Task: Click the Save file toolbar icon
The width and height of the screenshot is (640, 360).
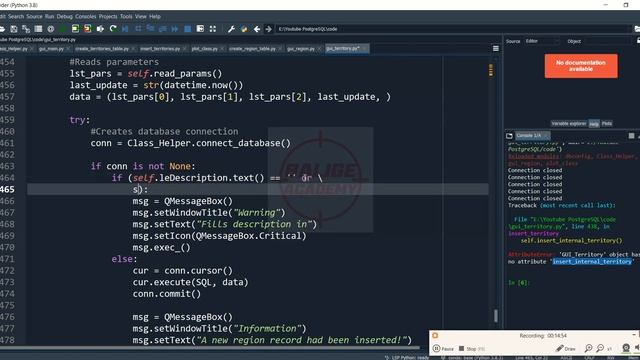Action: (x=14, y=29)
